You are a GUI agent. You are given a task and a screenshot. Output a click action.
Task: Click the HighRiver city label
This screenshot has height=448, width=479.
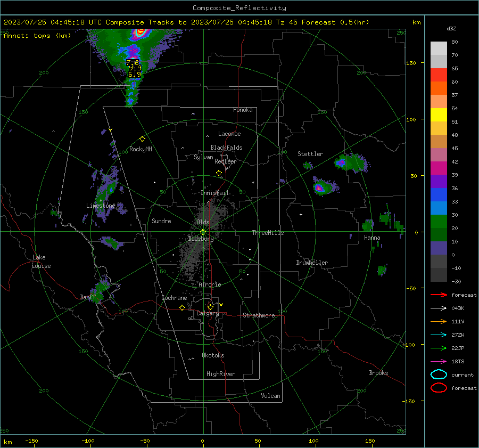click(x=221, y=374)
